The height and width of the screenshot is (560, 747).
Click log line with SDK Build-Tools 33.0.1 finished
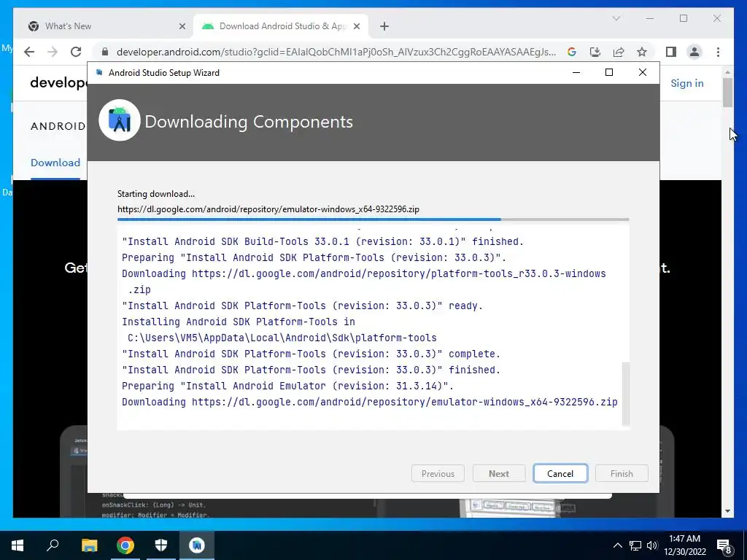322,241
